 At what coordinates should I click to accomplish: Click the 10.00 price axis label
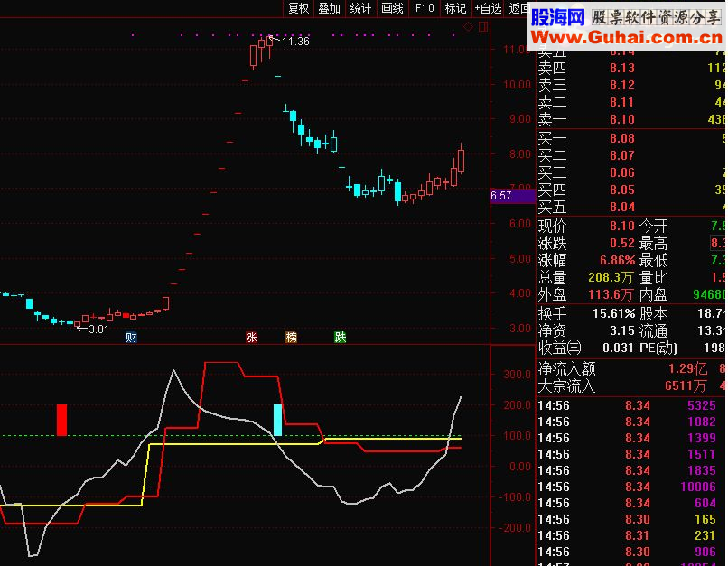click(518, 85)
